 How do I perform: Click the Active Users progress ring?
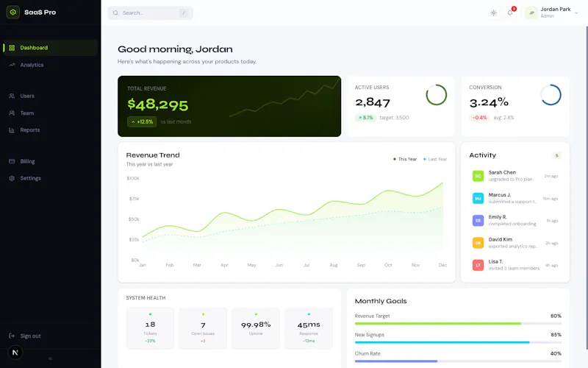click(x=437, y=95)
